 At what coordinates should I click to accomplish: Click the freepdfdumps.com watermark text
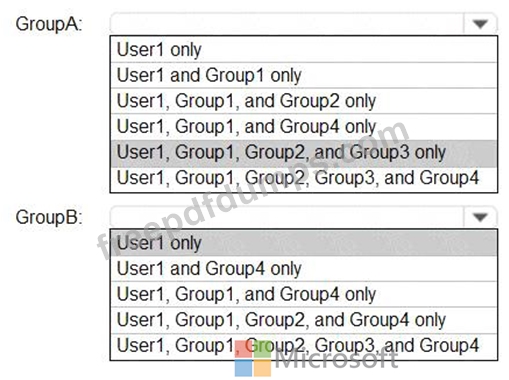(x=253, y=190)
